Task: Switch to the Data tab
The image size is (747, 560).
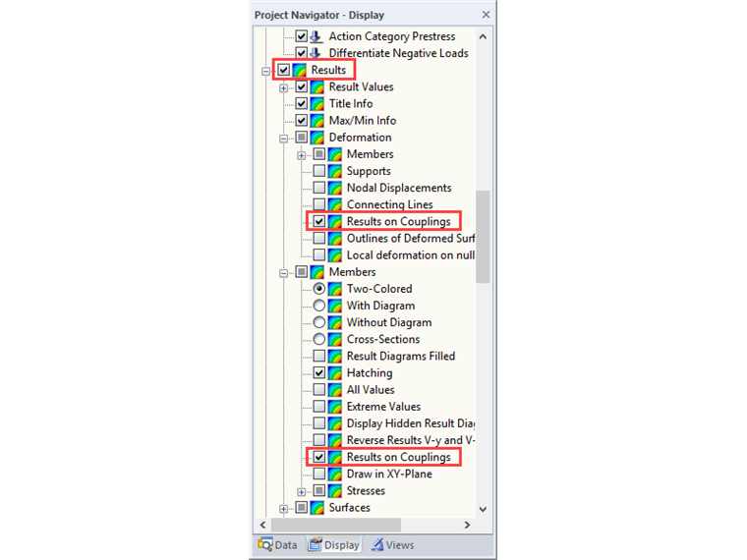Action: 278,545
